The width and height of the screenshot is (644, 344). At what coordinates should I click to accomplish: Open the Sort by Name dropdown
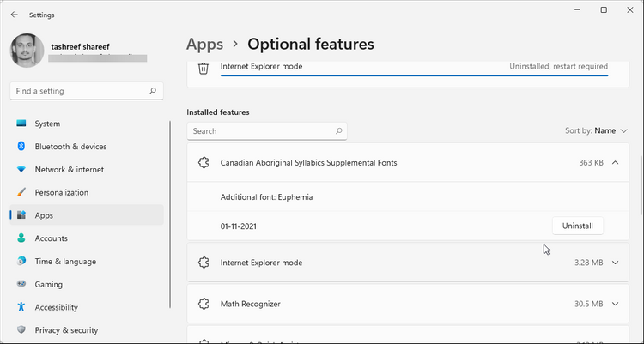coord(596,130)
